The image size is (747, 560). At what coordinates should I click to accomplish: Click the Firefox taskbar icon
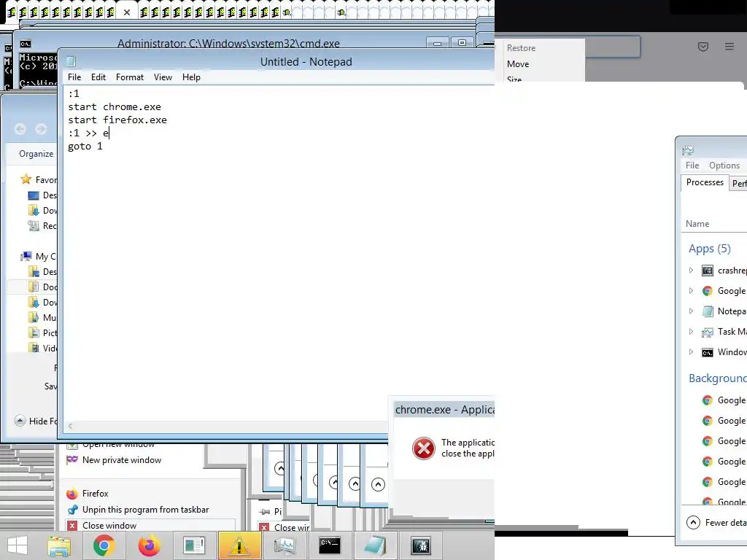[x=149, y=545]
